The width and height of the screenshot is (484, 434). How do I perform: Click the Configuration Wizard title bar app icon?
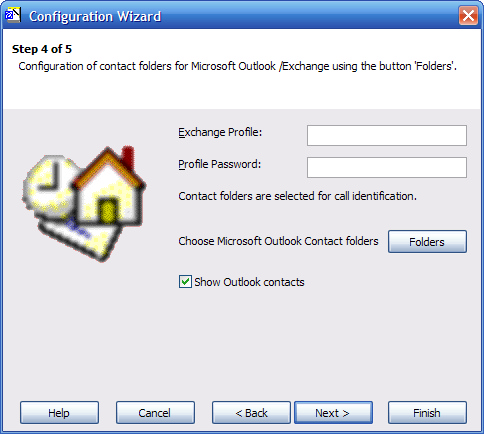[13, 15]
